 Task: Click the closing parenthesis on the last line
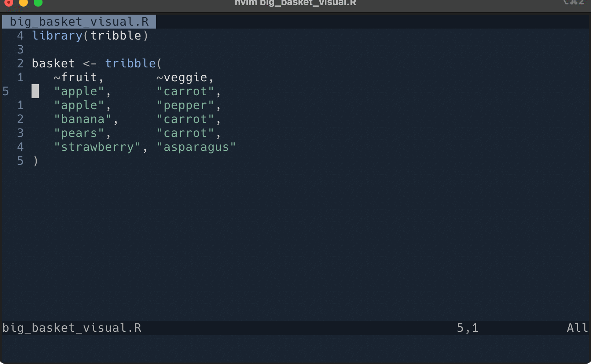tap(36, 161)
